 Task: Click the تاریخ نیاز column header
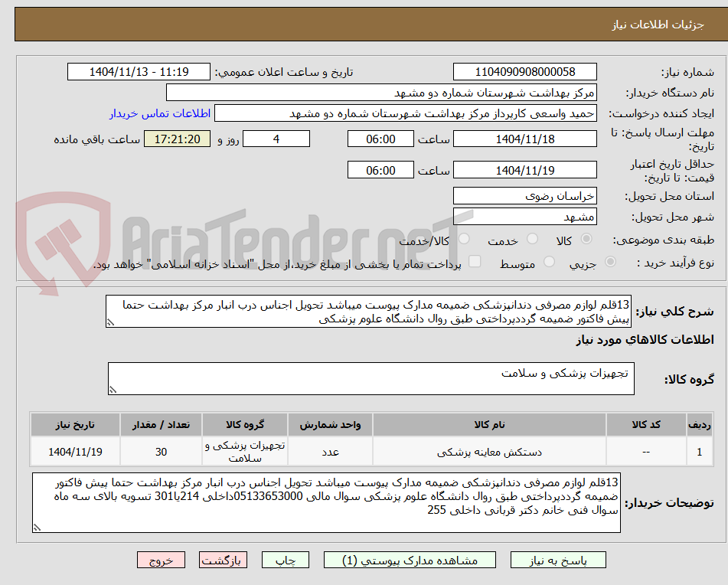75,424
